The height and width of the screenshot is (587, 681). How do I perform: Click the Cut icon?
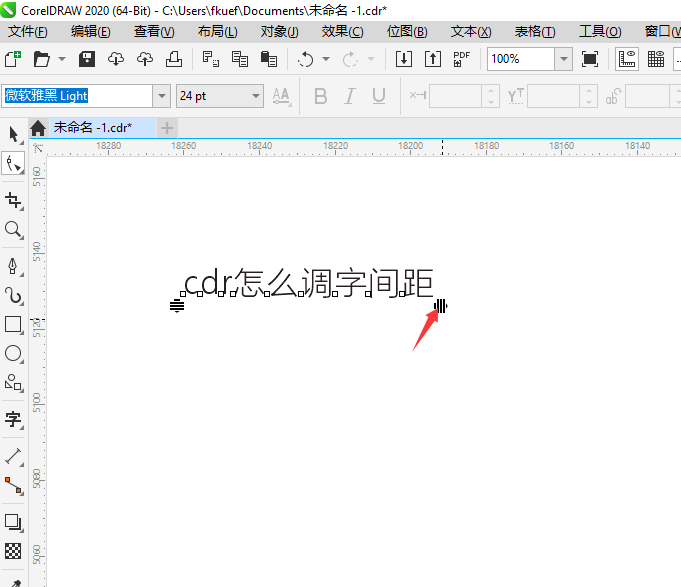211,59
